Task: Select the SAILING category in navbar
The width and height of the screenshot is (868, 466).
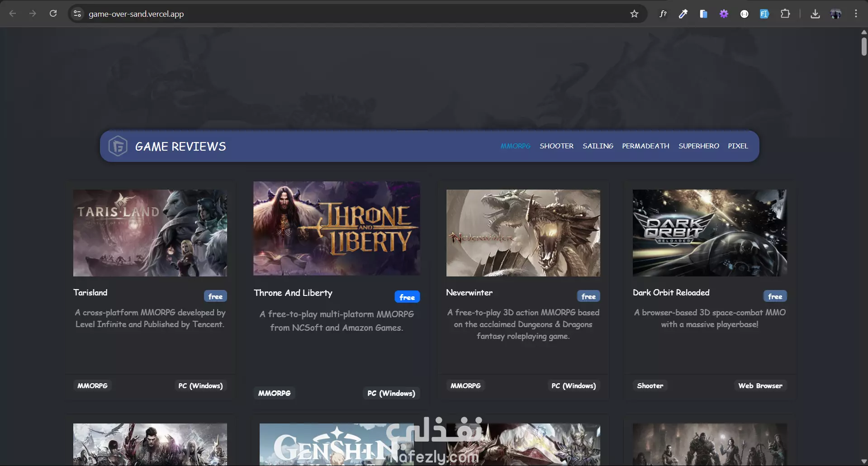Action: click(598, 146)
